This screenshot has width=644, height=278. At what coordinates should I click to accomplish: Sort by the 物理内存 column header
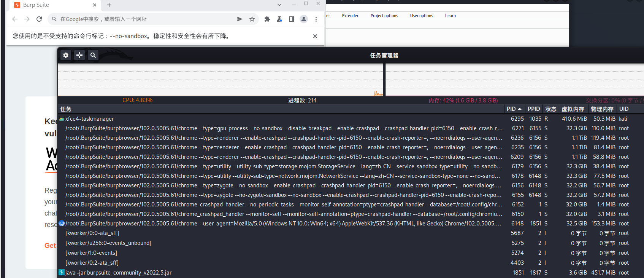(602, 109)
